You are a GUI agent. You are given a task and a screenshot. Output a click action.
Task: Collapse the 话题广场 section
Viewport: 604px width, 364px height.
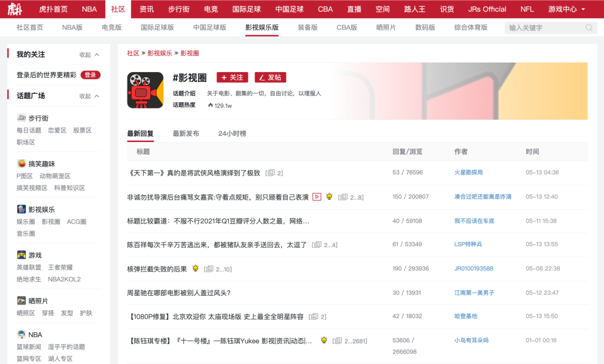(x=89, y=96)
